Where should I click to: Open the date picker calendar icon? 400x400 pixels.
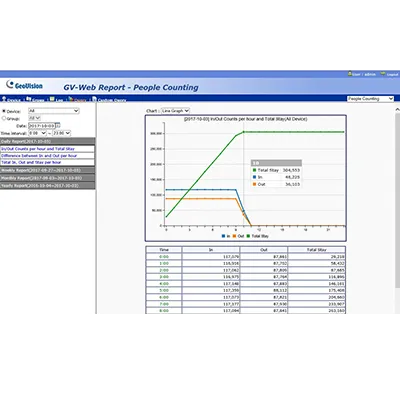(58, 126)
